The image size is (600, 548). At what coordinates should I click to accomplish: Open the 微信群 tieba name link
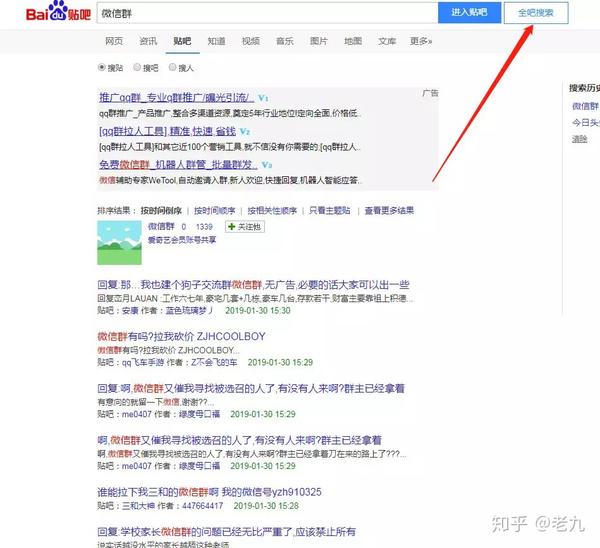click(161, 227)
